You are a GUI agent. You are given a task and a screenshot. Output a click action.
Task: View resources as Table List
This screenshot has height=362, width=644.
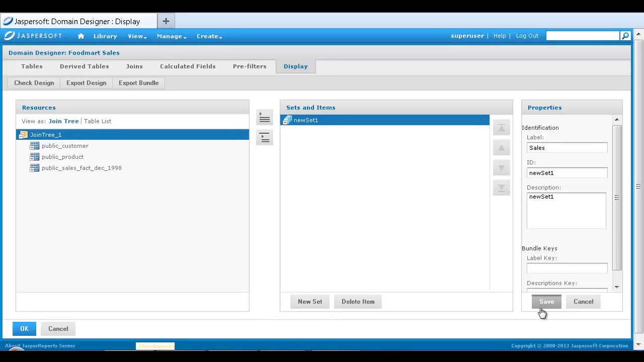pos(98,121)
